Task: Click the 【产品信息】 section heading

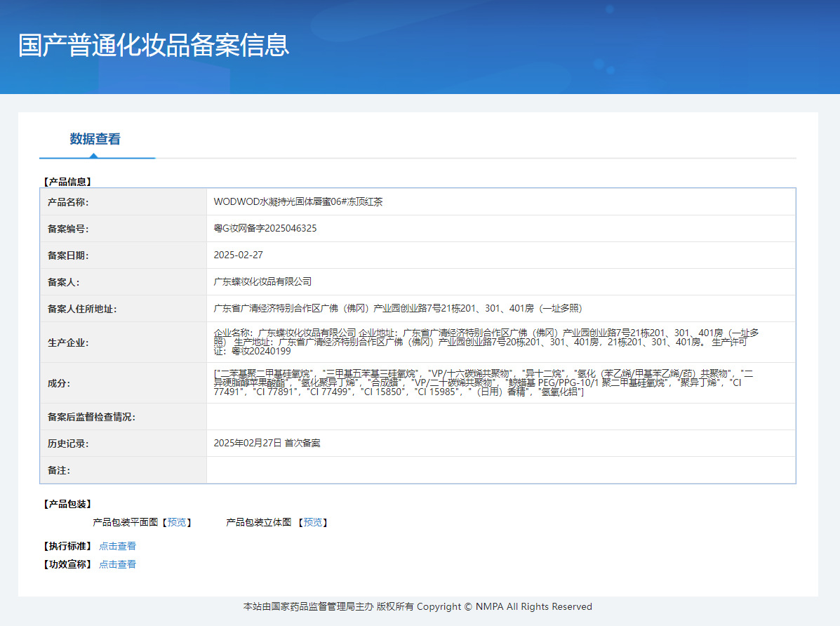Action: 67,182
